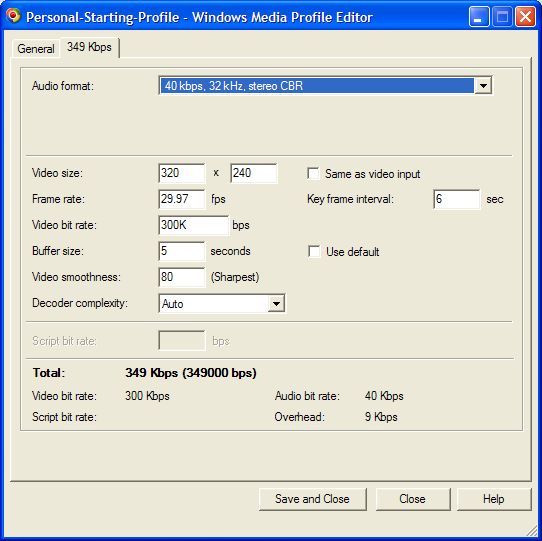Select the Key frame interval field
This screenshot has height=541, width=542.
point(457,199)
